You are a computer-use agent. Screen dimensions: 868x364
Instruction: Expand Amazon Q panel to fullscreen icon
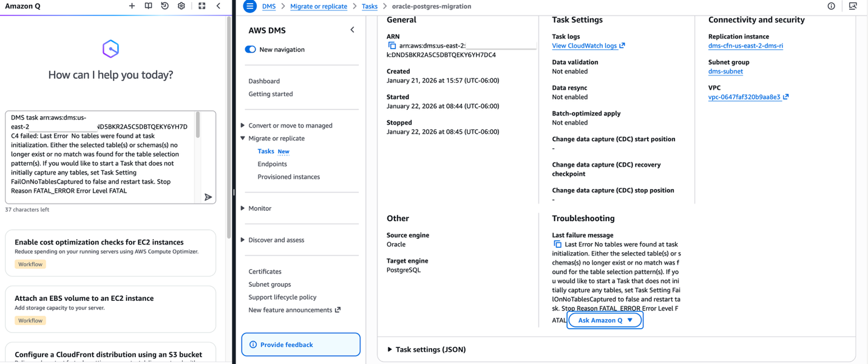point(201,5)
